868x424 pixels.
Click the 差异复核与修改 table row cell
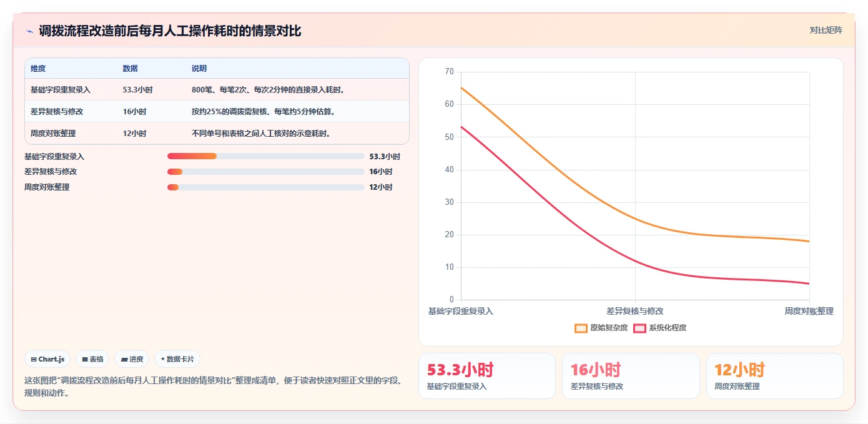[x=57, y=112]
